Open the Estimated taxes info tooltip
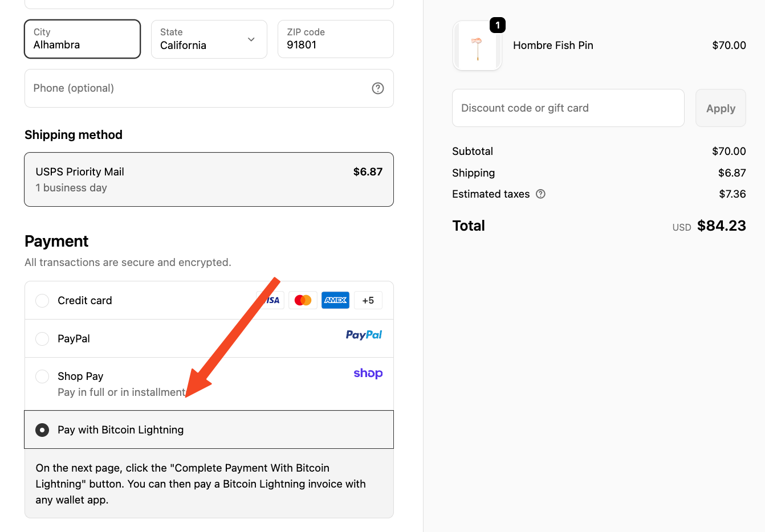This screenshot has height=532, width=765. point(540,194)
